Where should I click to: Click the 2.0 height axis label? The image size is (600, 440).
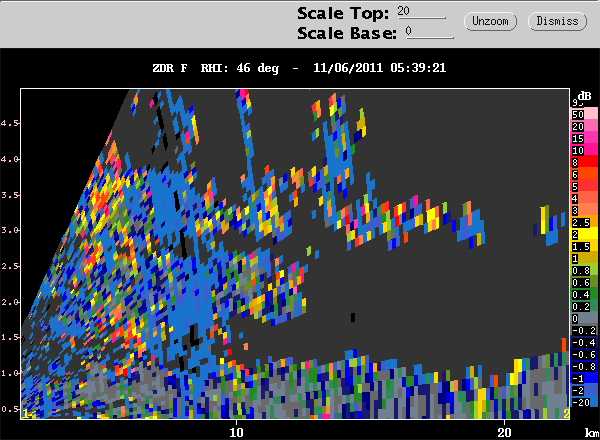coord(9,302)
